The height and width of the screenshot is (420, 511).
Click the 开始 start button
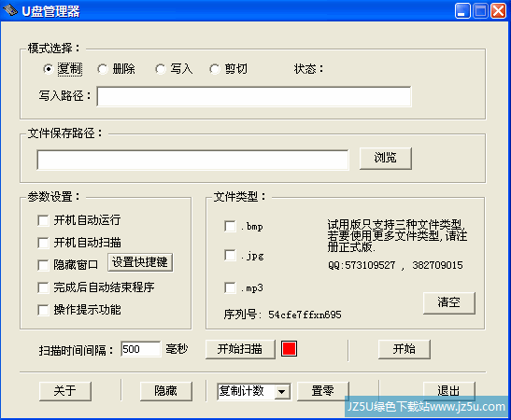pos(405,349)
